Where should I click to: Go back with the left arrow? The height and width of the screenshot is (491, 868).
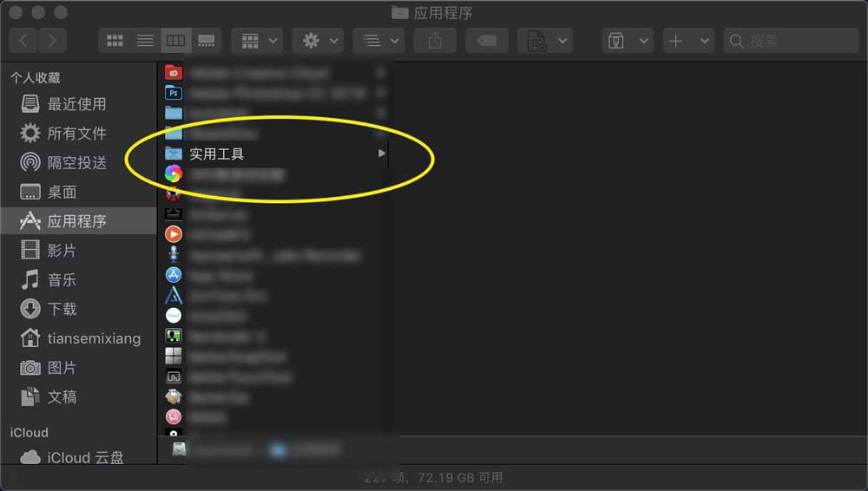click(23, 41)
